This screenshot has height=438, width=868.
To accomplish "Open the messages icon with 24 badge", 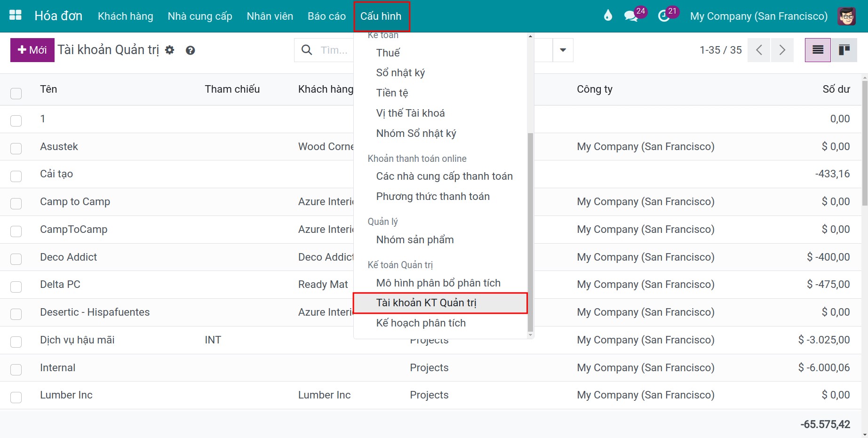I will (x=630, y=16).
